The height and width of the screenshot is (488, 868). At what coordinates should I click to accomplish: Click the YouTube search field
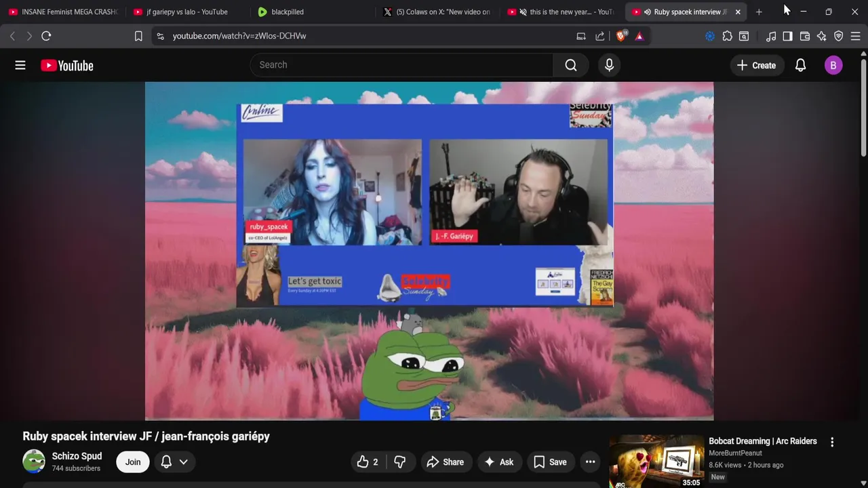point(401,65)
